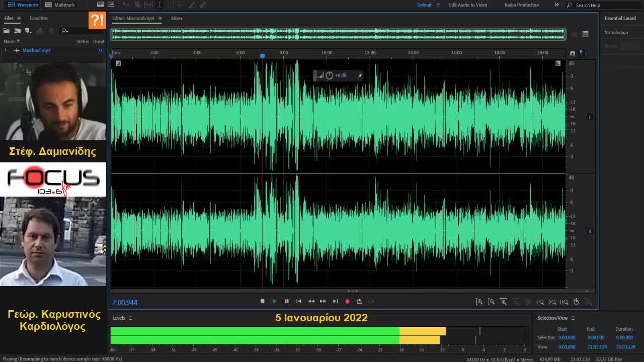Open the Default workspace menu
Screen dimensions: 644x362
click(x=438, y=5)
